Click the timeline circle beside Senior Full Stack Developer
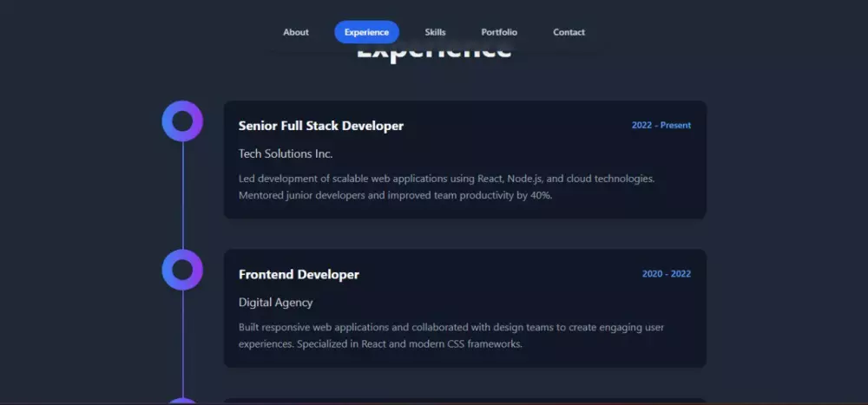Viewport: 868px width, 405px height. pos(182,121)
